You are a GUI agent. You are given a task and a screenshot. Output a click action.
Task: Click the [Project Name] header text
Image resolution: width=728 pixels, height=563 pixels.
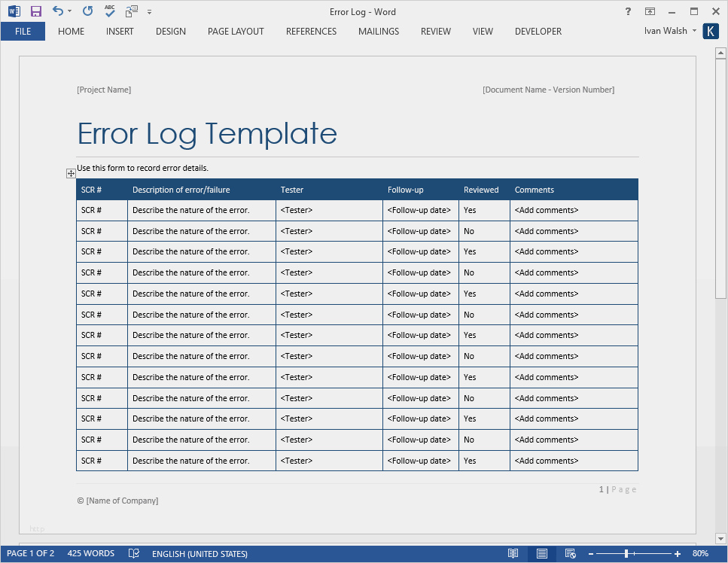click(104, 90)
